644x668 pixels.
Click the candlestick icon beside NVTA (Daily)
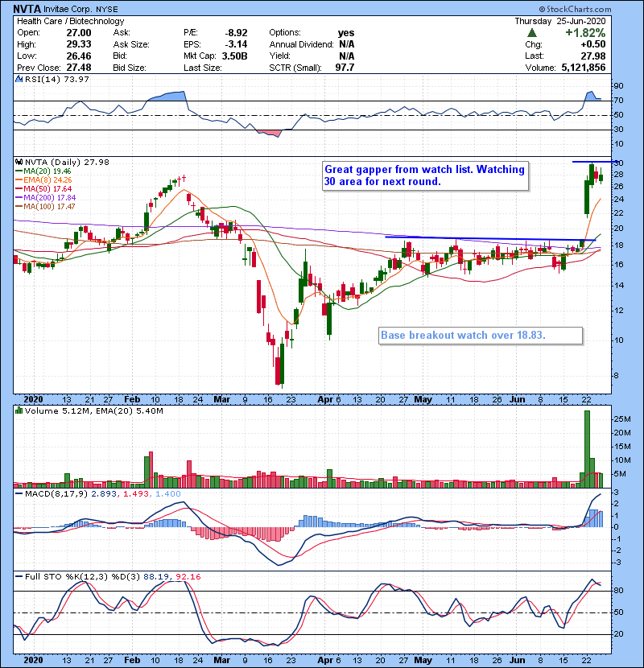(x=19, y=162)
